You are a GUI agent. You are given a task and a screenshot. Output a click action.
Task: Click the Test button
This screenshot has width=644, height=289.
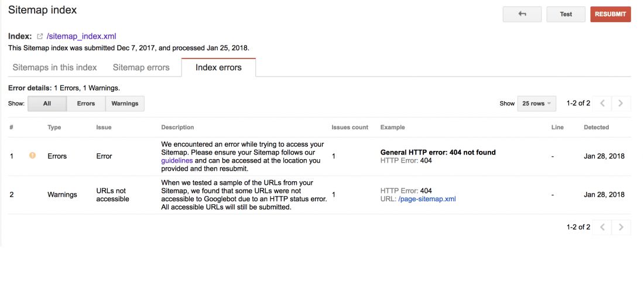[x=566, y=14]
